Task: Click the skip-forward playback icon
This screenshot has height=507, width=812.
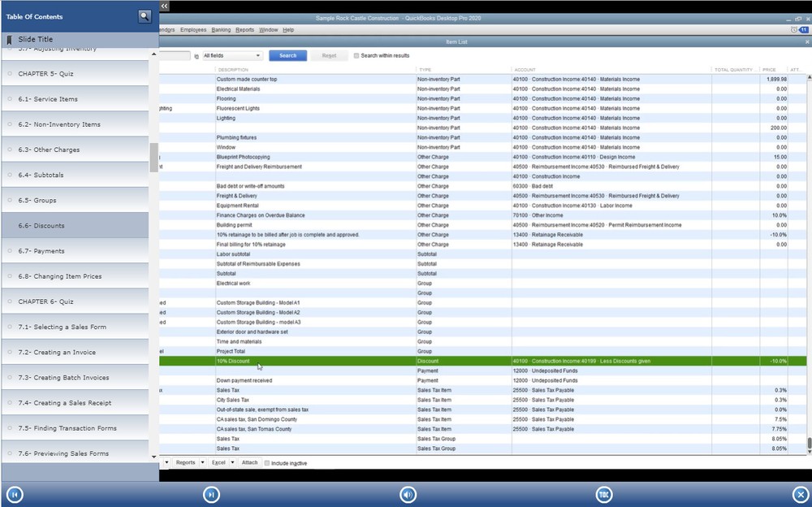Action: (210, 493)
